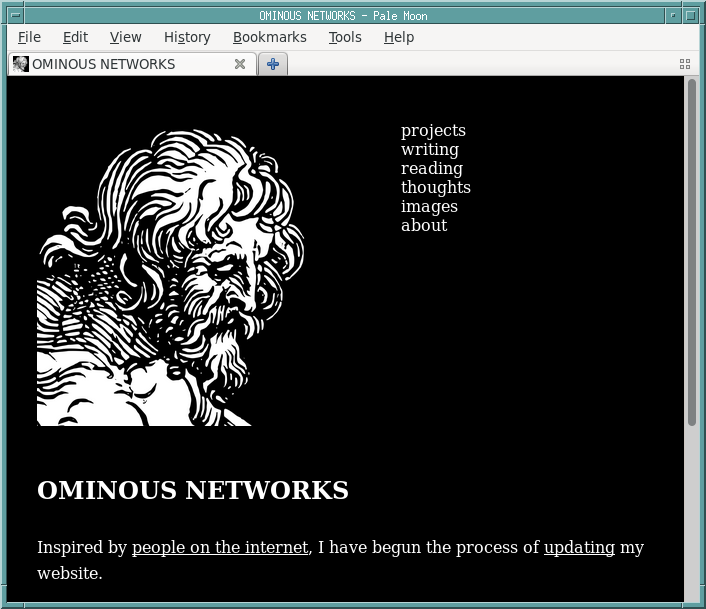Open a new tab with the plus button

tap(272, 64)
